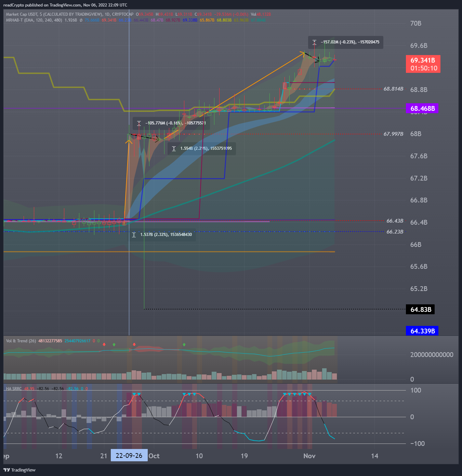Click the 68.814B line label
462x476 pixels.
pos(393,89)
